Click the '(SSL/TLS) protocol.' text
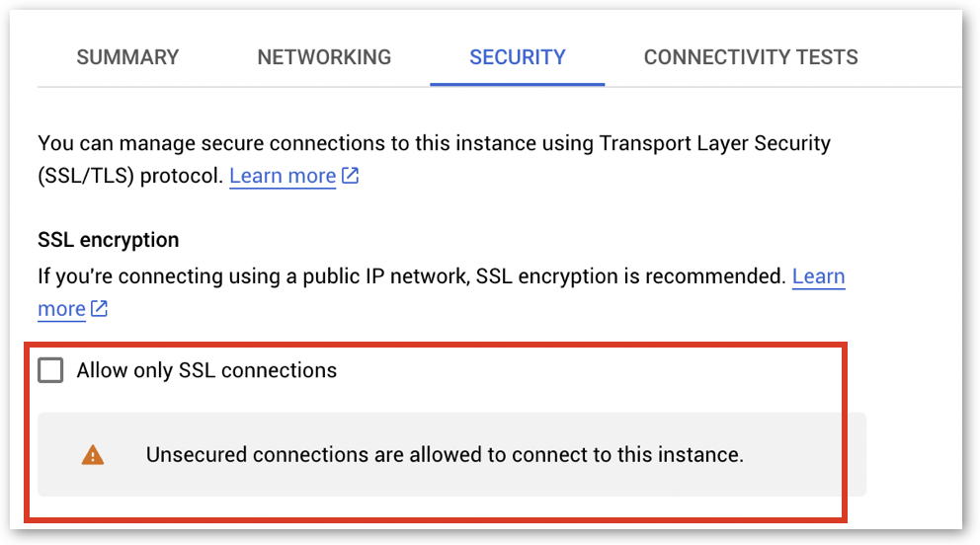980x545 pixels. (x=130, y=176)
